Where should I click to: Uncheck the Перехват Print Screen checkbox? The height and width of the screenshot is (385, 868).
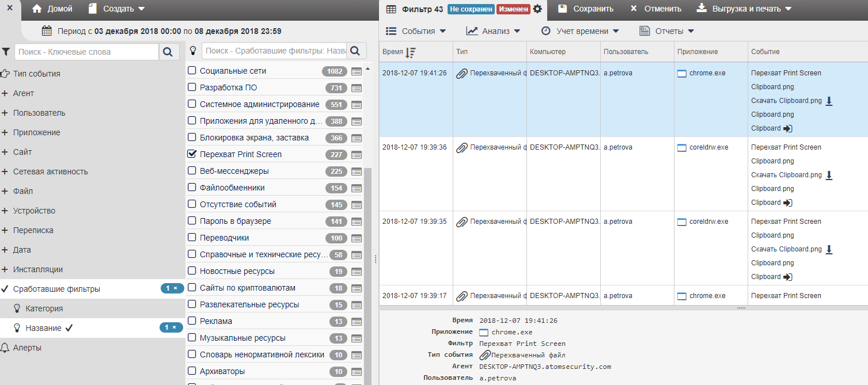[192, 154]
